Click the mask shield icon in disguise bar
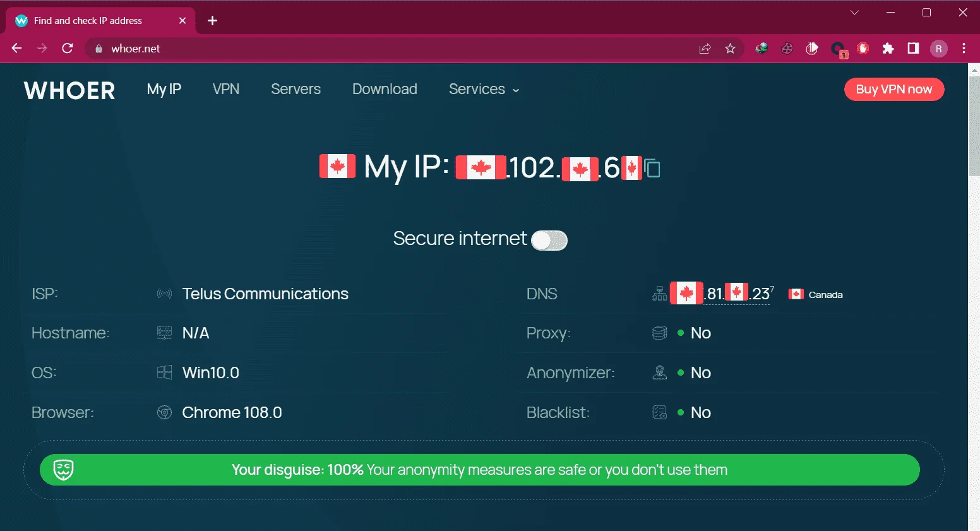Image resolution: width=980 pixels, height=531 pixels. 63,470
